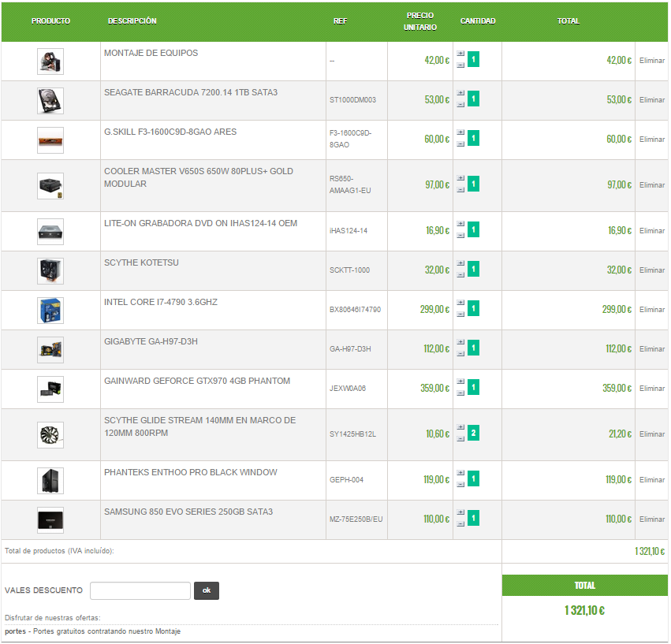The image size is (671, 644).
Task: Reduce quantity of G.SKILL ARES memory
Action: click(x=460, y=143)
